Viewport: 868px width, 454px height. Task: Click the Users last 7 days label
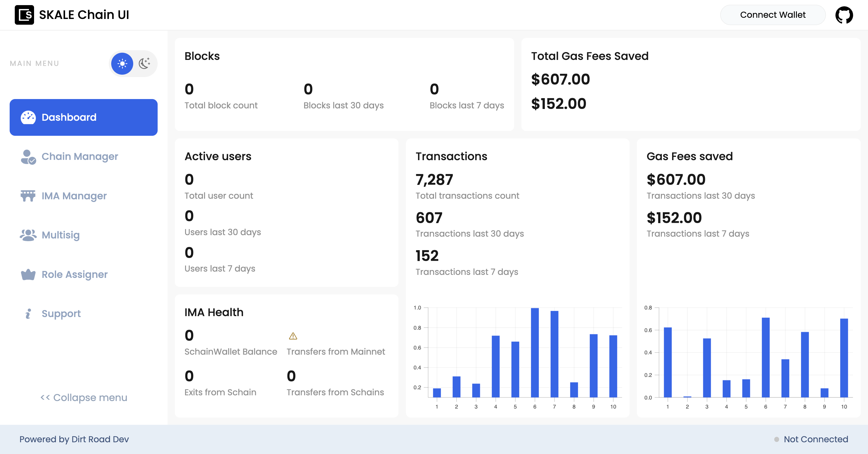pos(220,269)
